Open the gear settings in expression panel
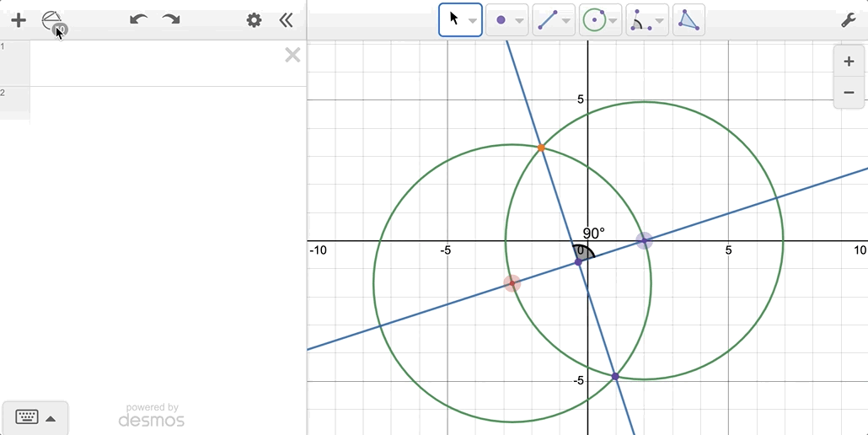The height and width of the screenshot is (435, 868). point(254,20)
